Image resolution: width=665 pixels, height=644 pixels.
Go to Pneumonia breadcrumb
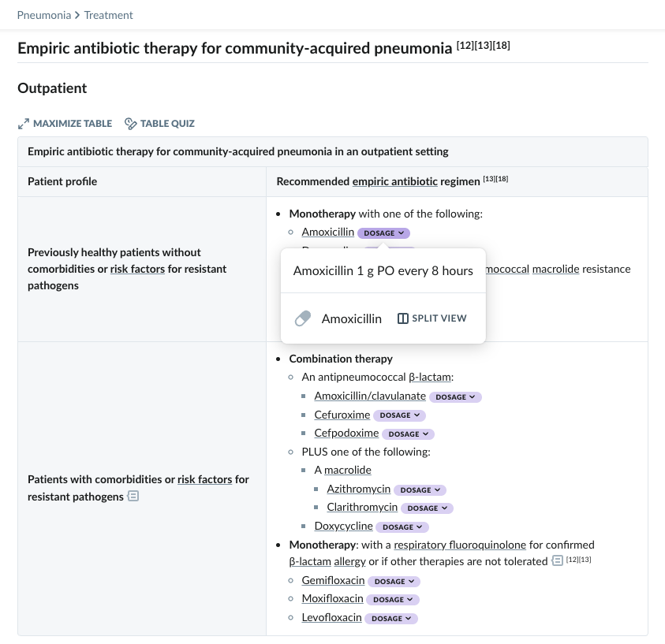tap(44, 15)
